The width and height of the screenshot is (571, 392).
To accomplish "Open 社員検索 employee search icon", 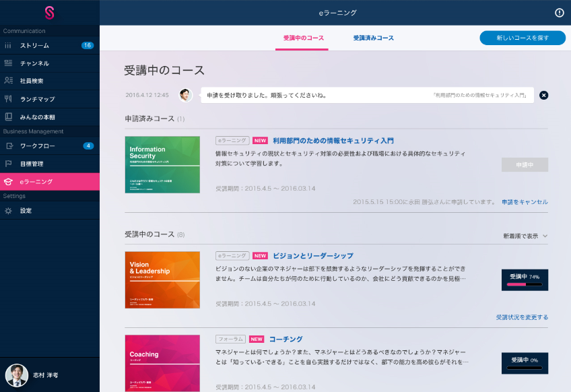I will (x=8, y=81).
